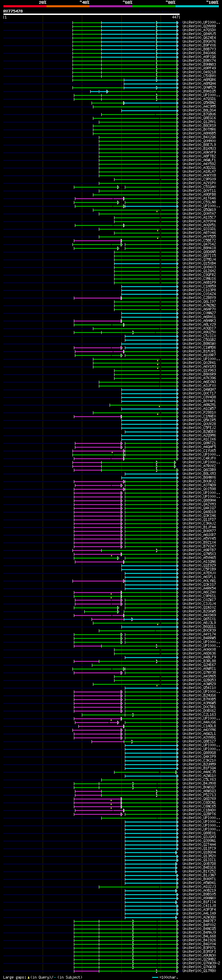Select the UniRef100_O49218 label
222x980 pixels.
tap(199, 72)
